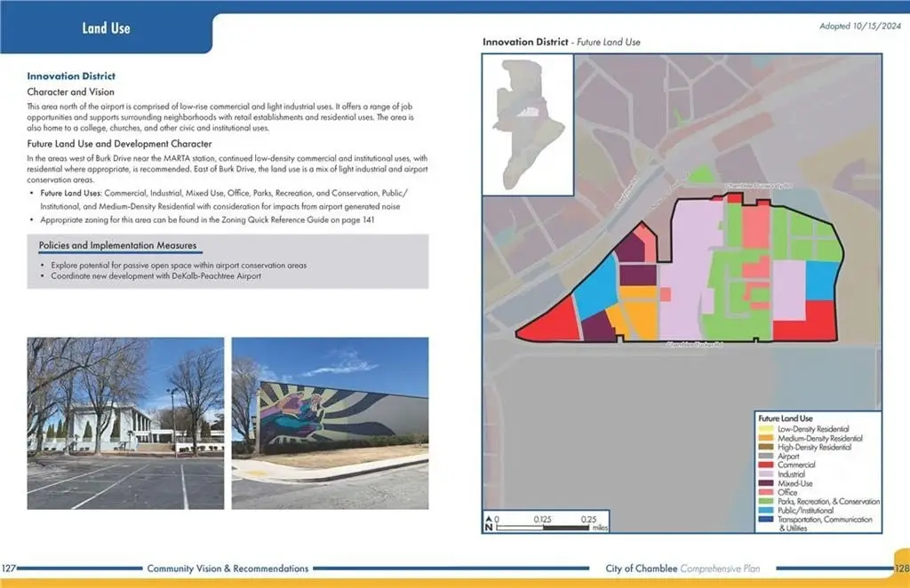Click page number 127 in footer
This screenshot has height=588, width=910.
pos(10,568)
